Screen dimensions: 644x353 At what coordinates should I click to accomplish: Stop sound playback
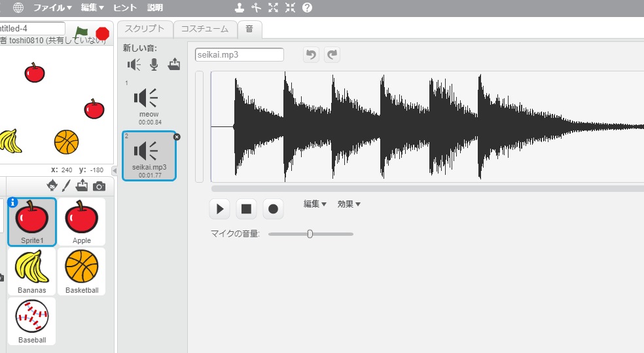247,209
